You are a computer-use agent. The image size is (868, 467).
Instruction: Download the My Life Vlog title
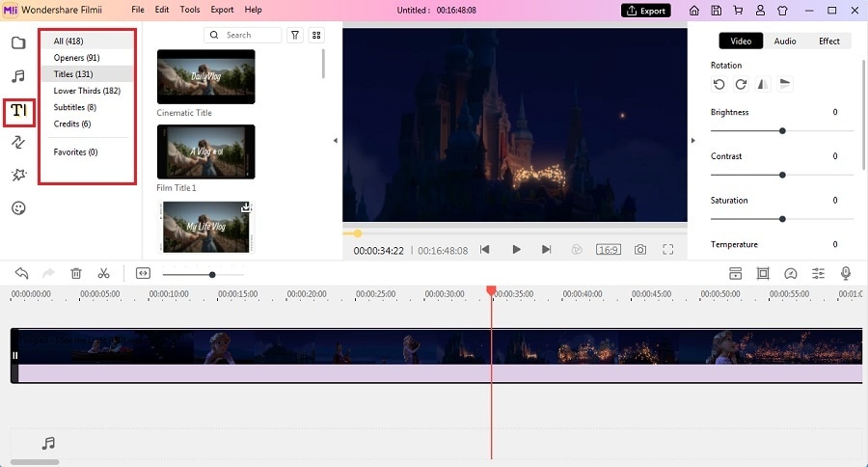click(x=246, y=207)
